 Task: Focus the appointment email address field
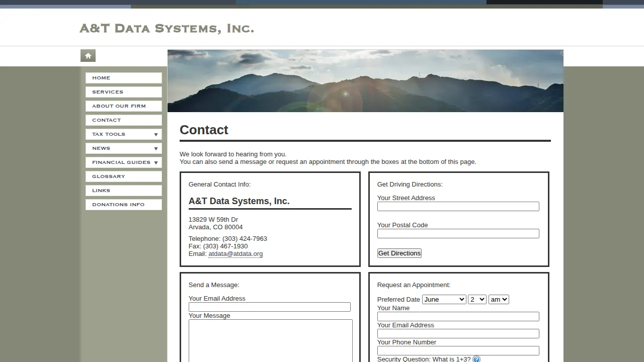(458, 334)
